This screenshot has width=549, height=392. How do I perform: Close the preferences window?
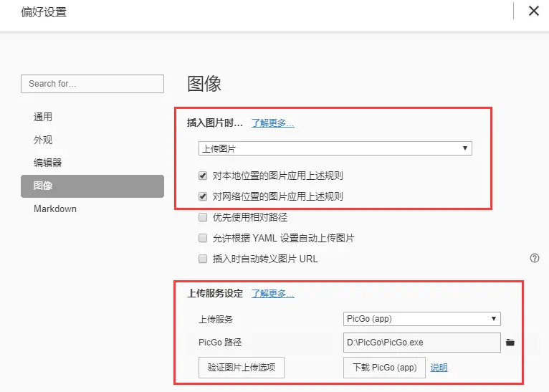tap(534, 11)
